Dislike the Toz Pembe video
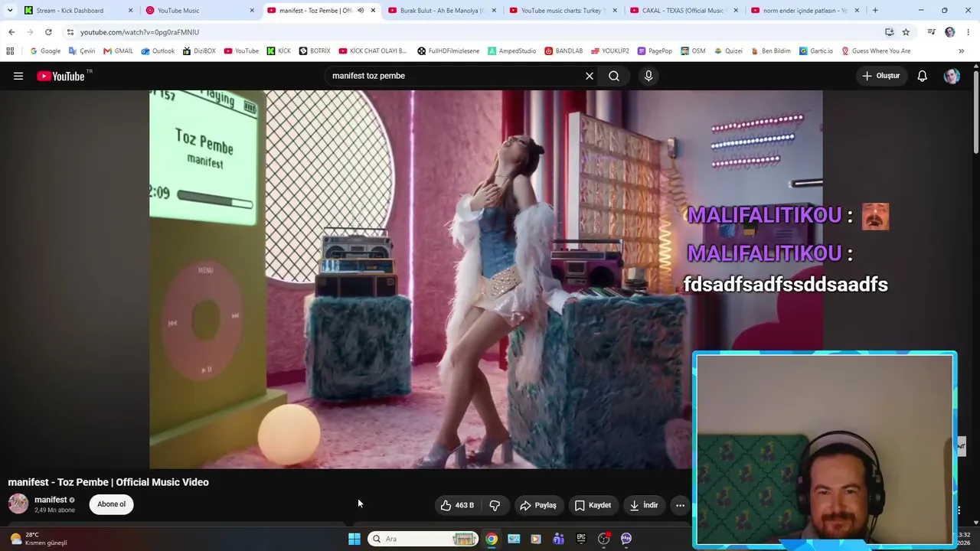Screen dimensions: 980x551 tap(495, 505)
